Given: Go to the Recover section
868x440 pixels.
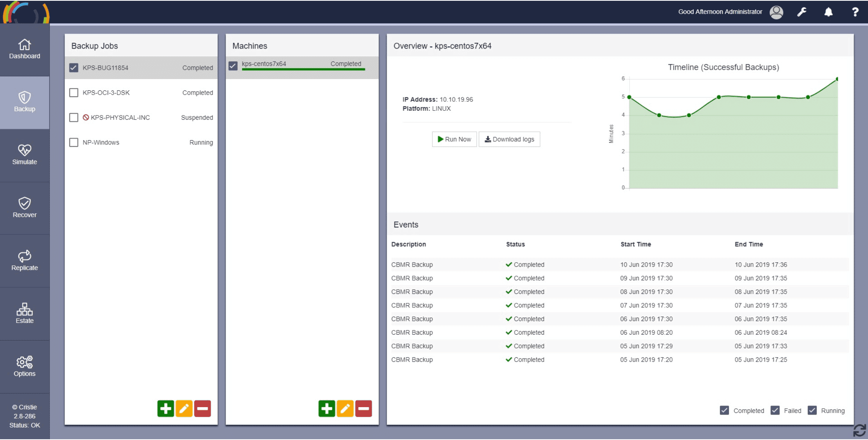Looking at the screenshot, I should 24,208.
